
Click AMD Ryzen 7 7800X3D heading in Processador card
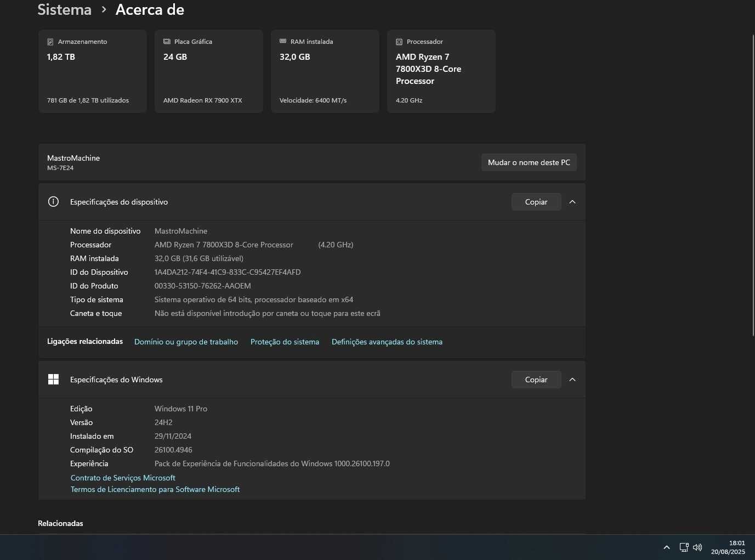pos(428,69)
